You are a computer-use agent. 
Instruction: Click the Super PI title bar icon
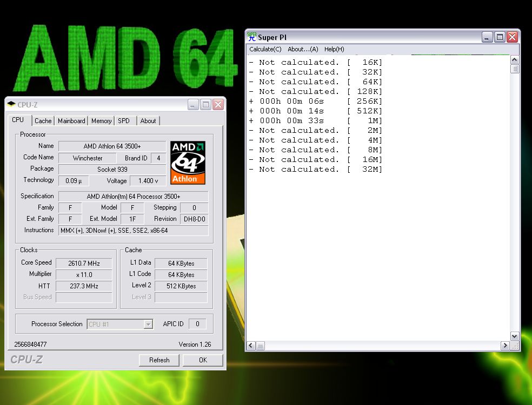point(252,37)
